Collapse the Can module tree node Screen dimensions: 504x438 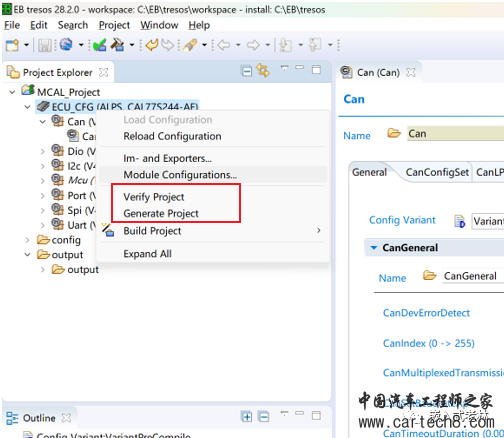pyautogui.click(x=43, y=122)
